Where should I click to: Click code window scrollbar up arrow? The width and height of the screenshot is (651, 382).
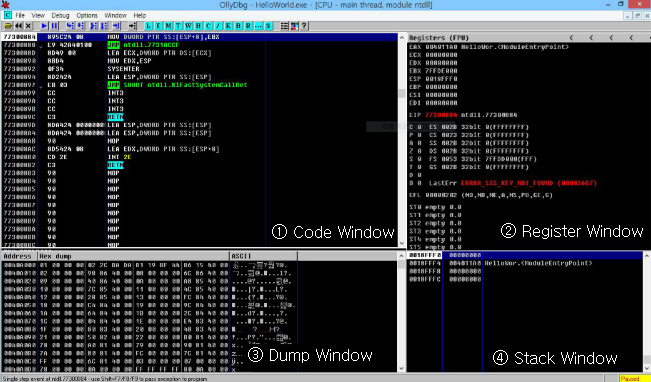(401, 37)
